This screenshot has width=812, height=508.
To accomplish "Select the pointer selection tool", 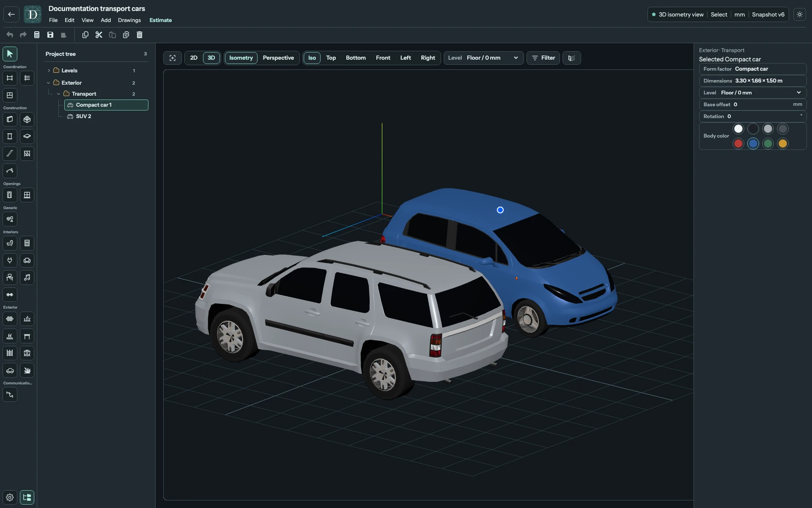I will coord(10,54).
